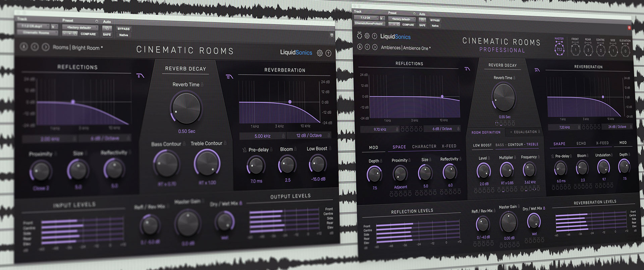Click the tuner ring icon left of Professional gear
Image resolution: width=644 pixels, height=270 pixels.
point(360,36)
